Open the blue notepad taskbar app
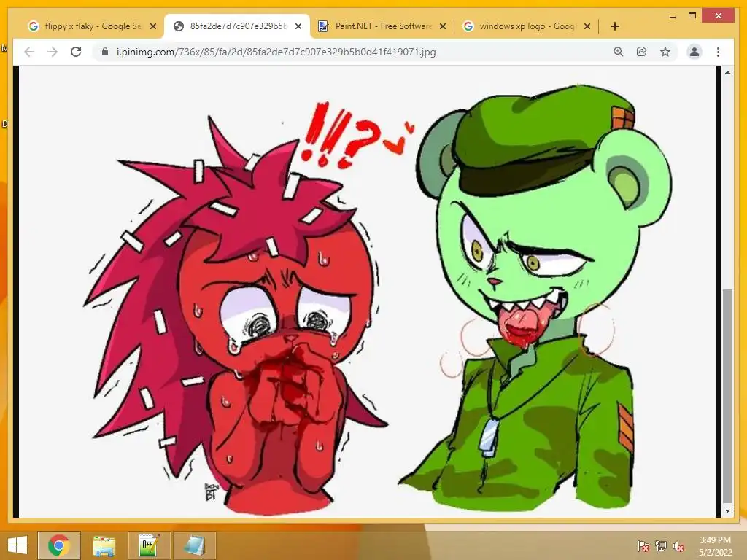Viewport: 747px width, 560px height. pos(194,545)
